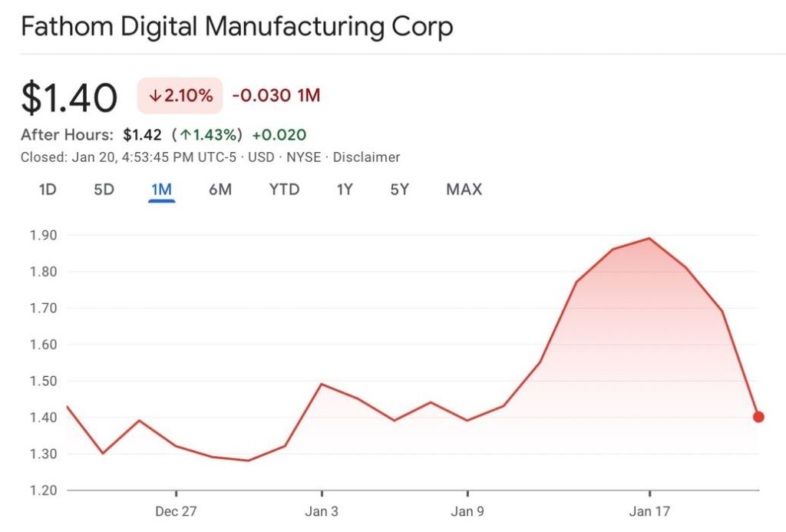Click the After Hours $1.42 value

tap(142, 135)
